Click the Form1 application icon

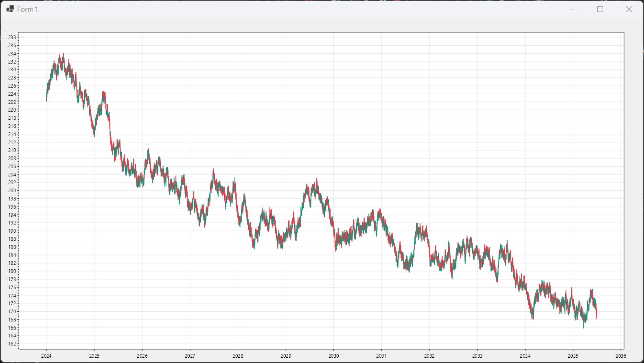[10, 9]
